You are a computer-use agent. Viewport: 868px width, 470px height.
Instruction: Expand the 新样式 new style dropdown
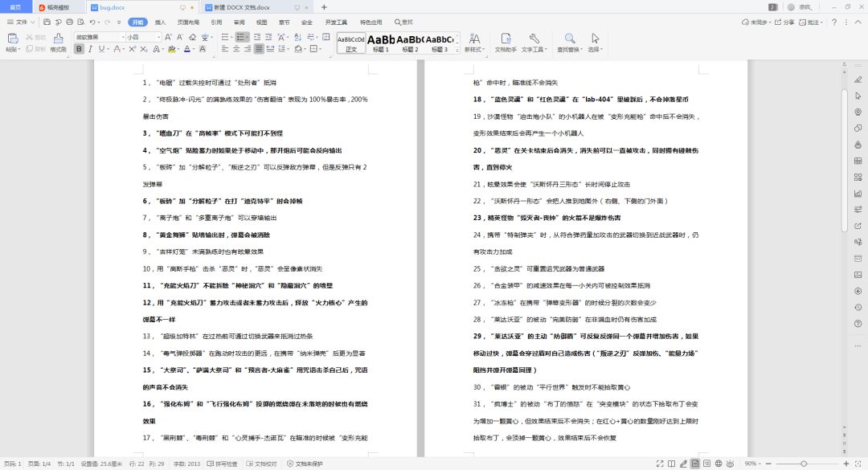pyautogui.click(x=474, y=49)
